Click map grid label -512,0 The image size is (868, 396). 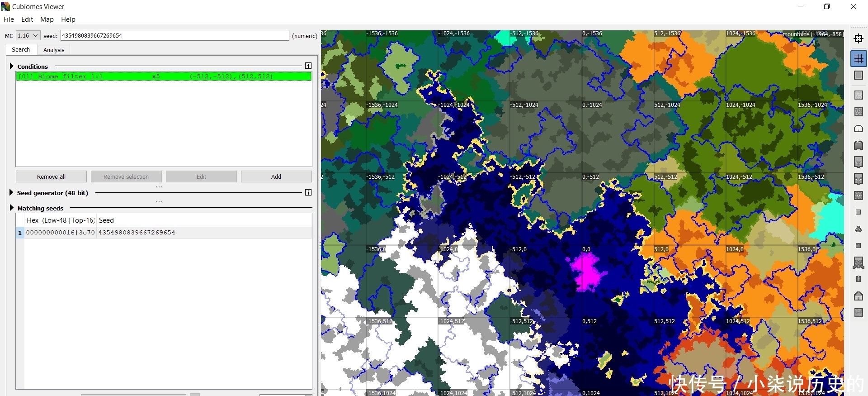(519, 249)
